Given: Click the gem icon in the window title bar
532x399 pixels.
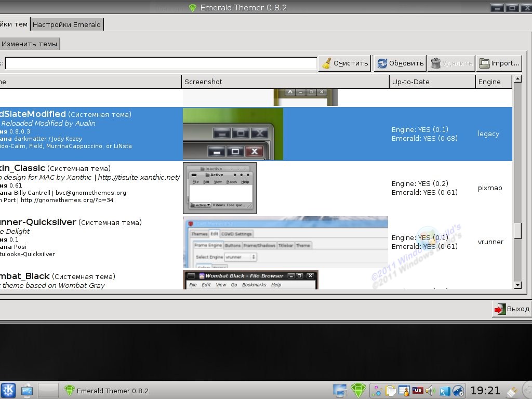Looking at the screenshot, I should coord(193,8).
